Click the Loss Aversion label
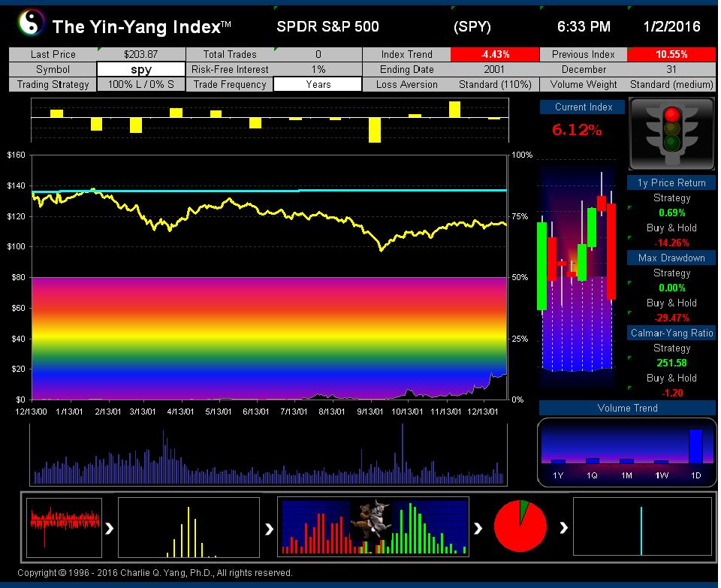The image size is (721, 588). click(x=406, y=85)
